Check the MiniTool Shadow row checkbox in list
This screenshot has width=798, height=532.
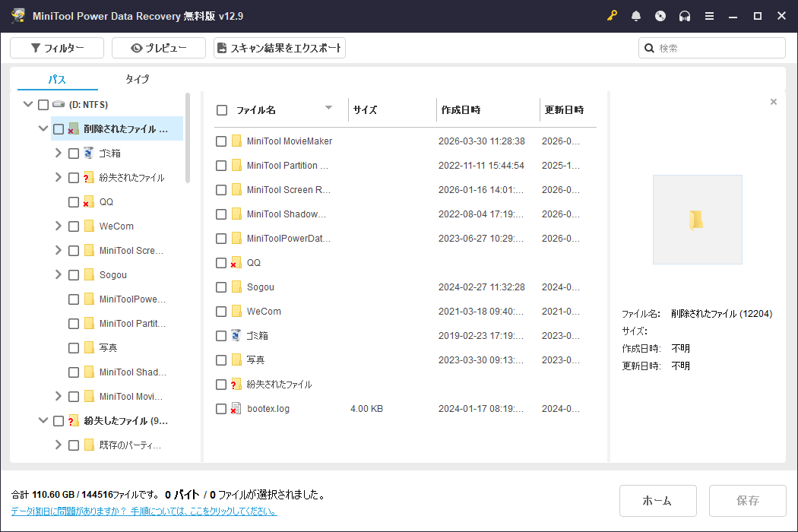221,214
